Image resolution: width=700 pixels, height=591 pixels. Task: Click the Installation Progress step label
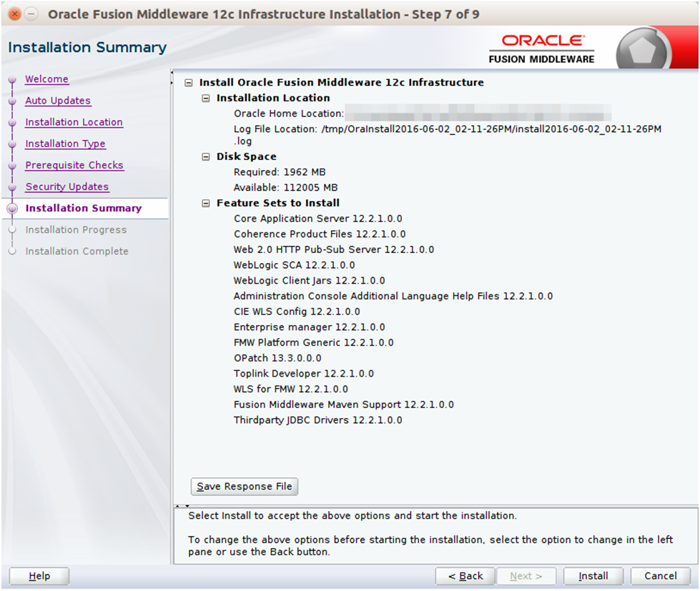tap(76, 229)
